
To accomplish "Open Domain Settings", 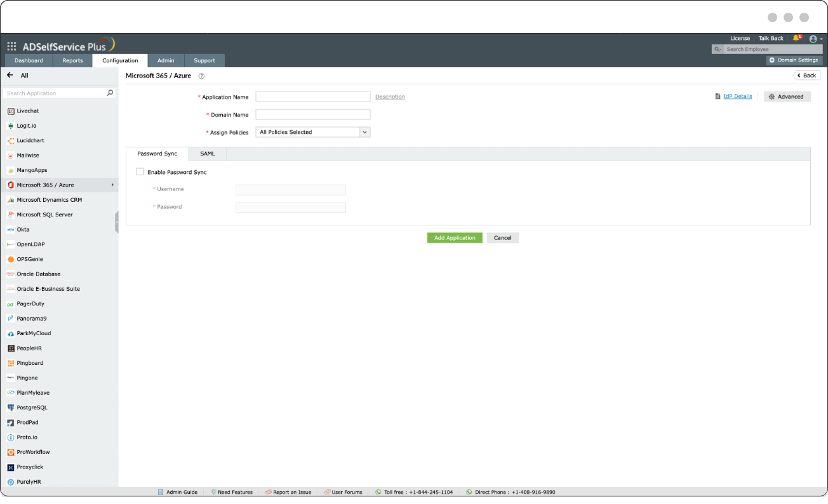I will 794,60.
